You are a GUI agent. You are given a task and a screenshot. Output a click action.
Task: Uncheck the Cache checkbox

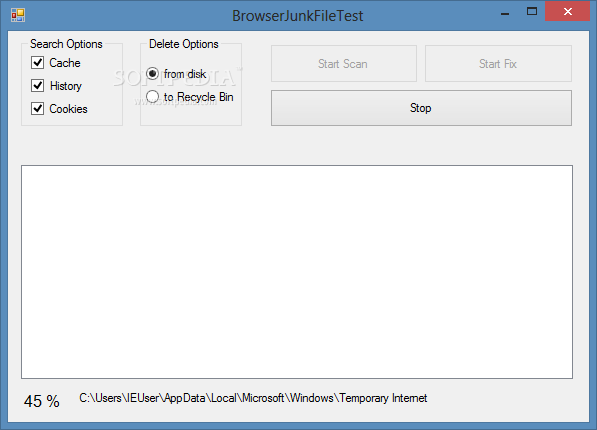tap(37, 62)
